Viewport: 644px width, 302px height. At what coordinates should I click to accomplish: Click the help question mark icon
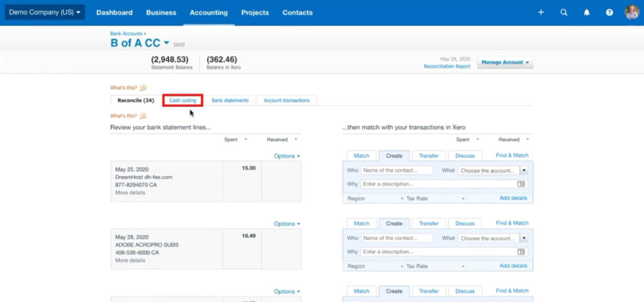pyautogui.click(x=609, y=13)
